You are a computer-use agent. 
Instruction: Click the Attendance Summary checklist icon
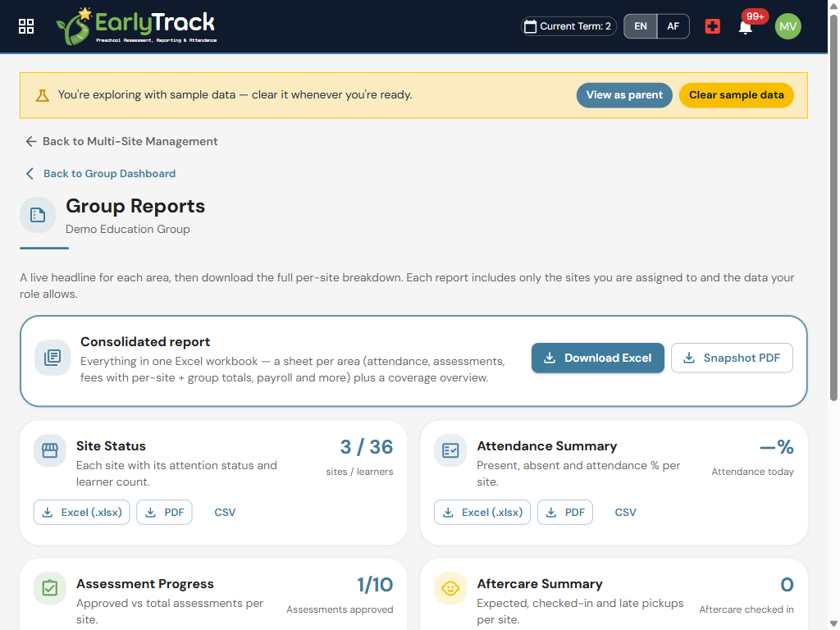450,450
